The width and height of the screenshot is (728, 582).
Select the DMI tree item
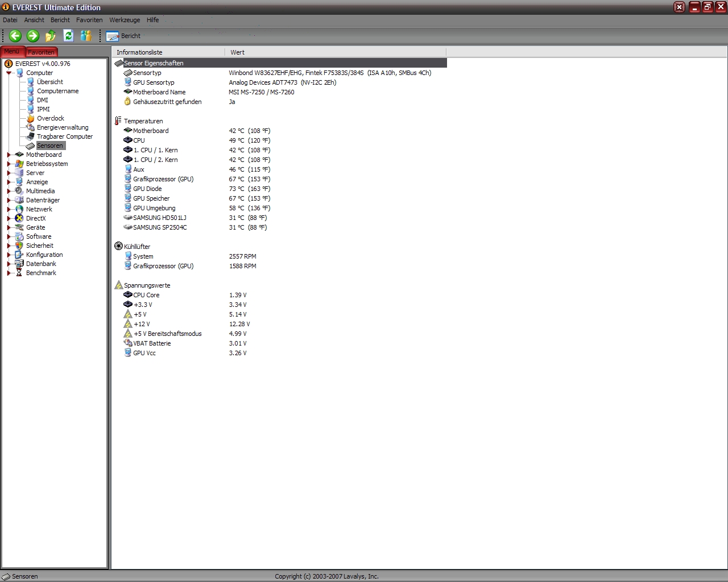pyautogui.click(x=43, y=100)
